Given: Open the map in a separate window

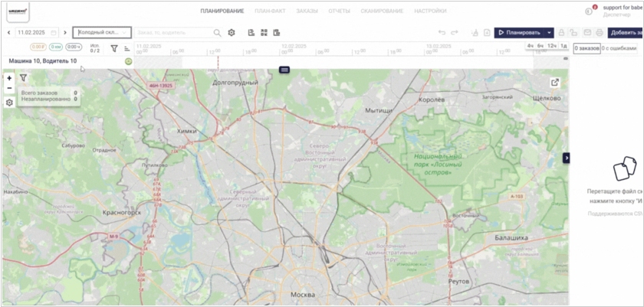Looking at the screenshot, I should coord(555,83).
